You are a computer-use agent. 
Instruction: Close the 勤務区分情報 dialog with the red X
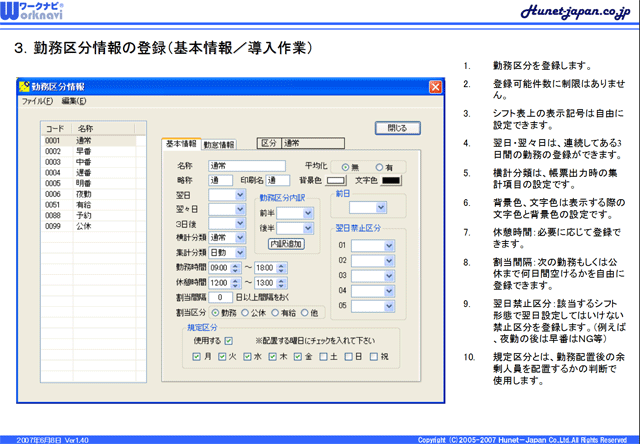(435, 87)
